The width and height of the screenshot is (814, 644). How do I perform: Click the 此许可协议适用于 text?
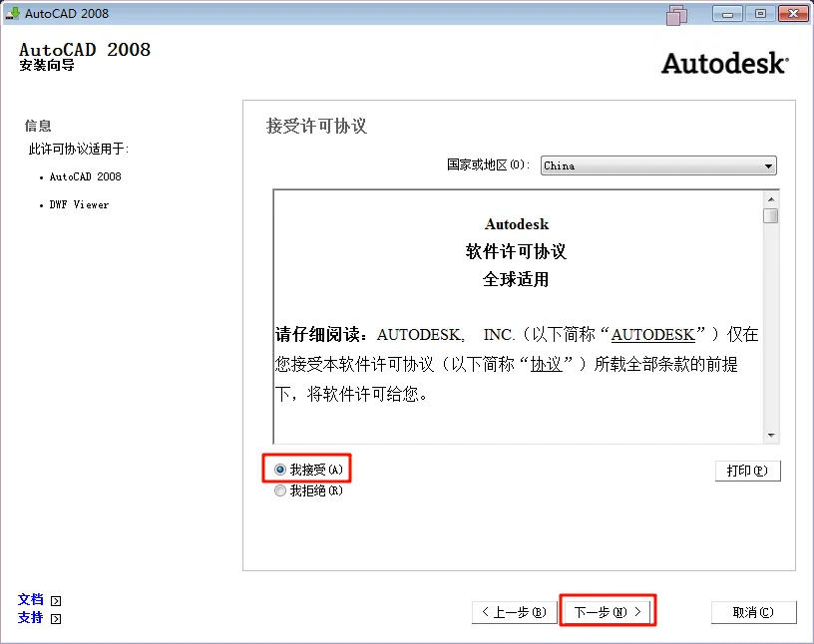[x=79, y=150]
